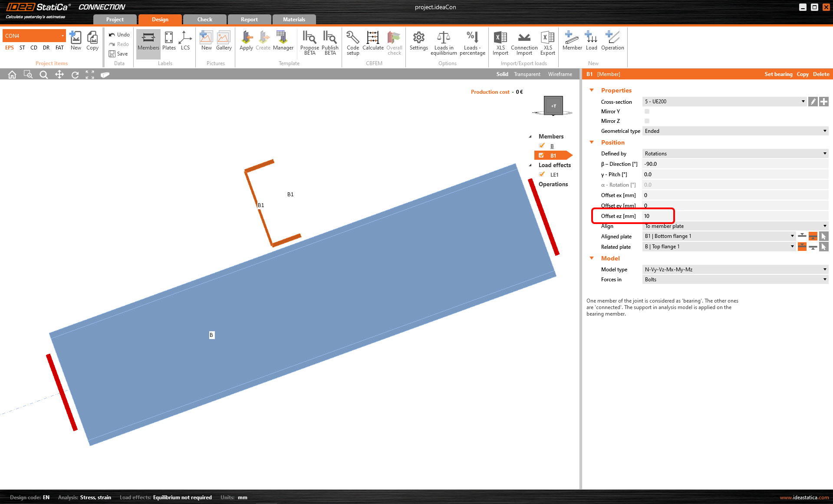Open the Settings options
The image size is (833, 504).
(x=418, y=41)
